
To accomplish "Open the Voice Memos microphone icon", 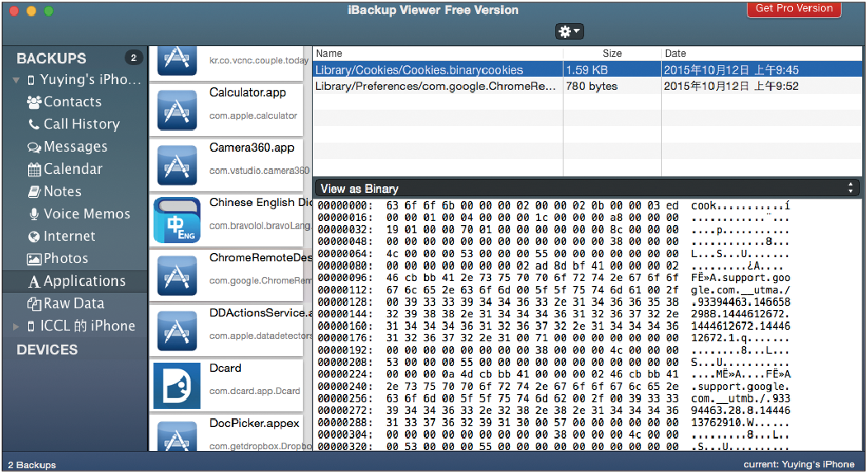I will click(35, 214).
